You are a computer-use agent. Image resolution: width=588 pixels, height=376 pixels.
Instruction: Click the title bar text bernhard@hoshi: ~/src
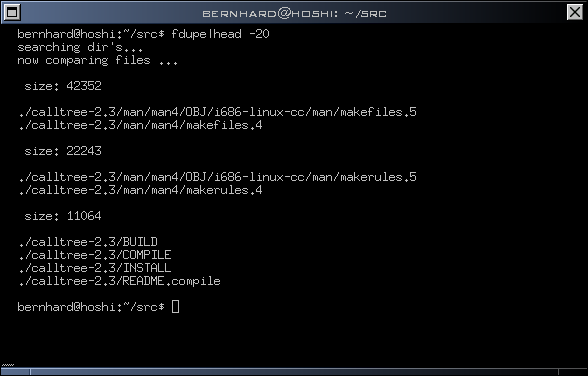[x=294, y=13]
